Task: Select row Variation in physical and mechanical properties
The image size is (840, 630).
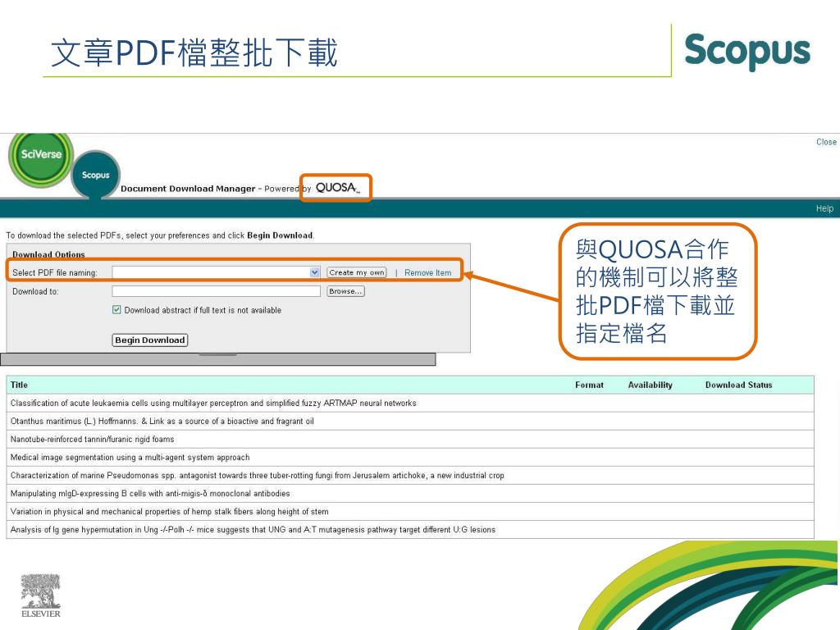Action: [x=410, y=512]
